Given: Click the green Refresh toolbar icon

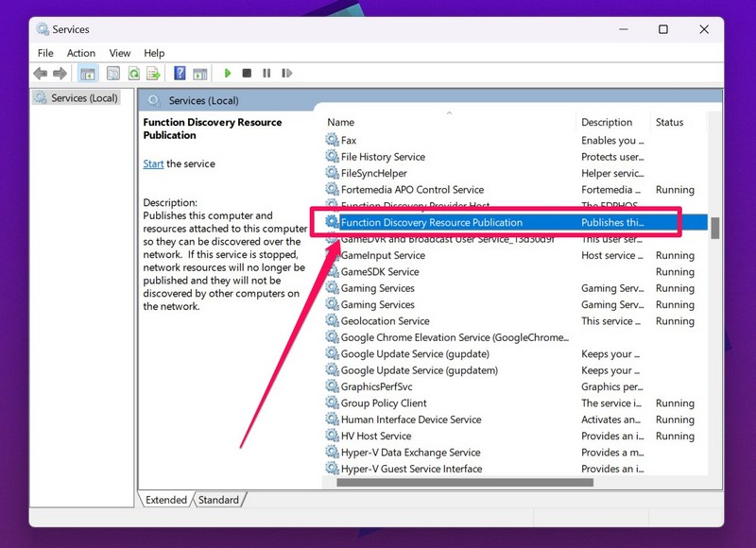Looking at the screenshot, I should (133, 74).
